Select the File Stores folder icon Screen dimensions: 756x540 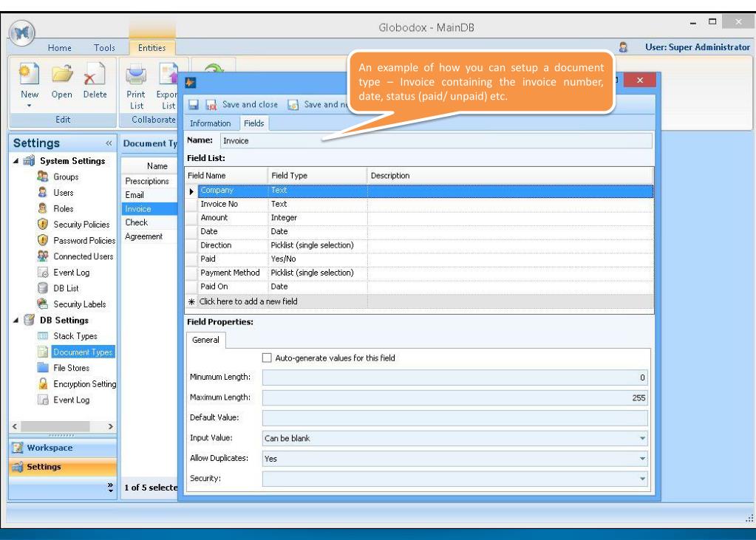[43, 367]
